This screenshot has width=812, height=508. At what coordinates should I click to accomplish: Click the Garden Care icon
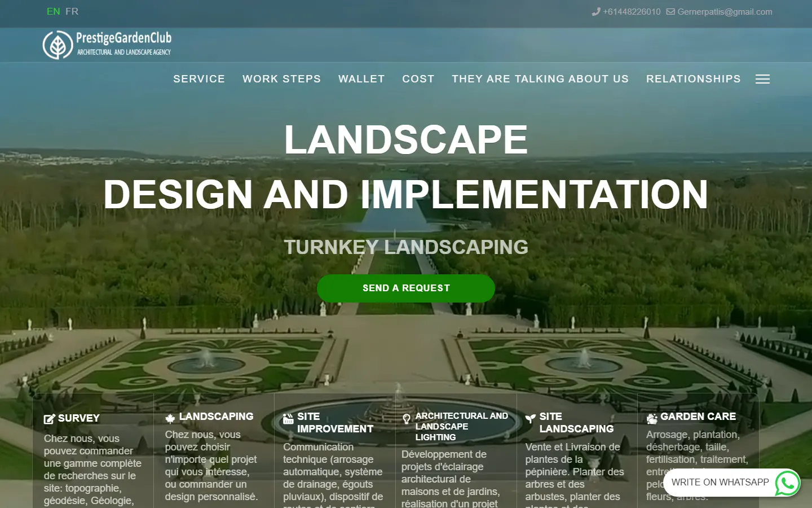(652, 418)
